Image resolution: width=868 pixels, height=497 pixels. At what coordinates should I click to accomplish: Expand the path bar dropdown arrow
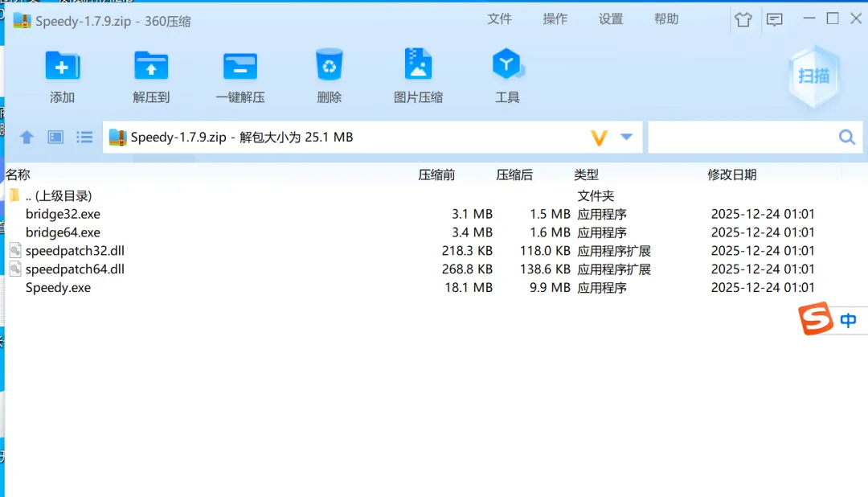[626, 137]
